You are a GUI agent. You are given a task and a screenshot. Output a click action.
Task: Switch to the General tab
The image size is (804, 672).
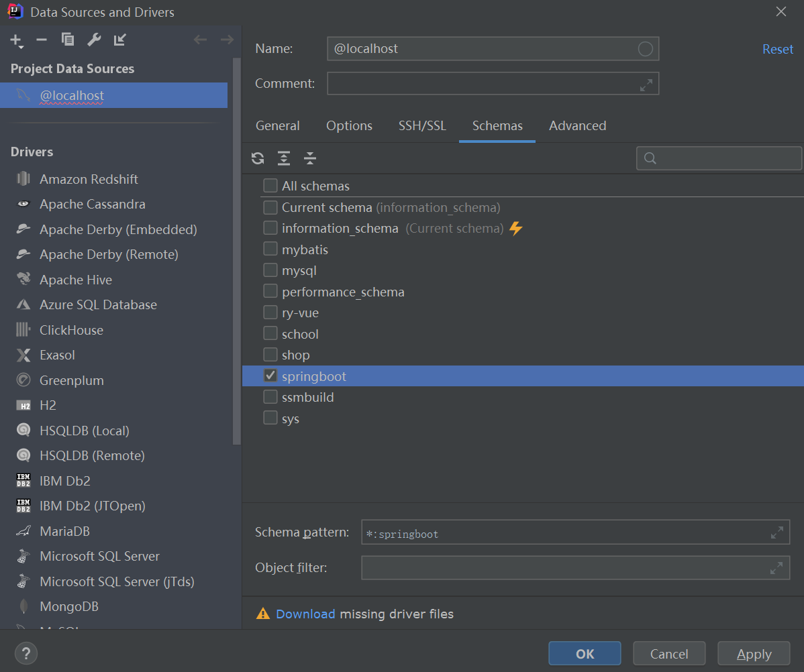coord(277,125)
